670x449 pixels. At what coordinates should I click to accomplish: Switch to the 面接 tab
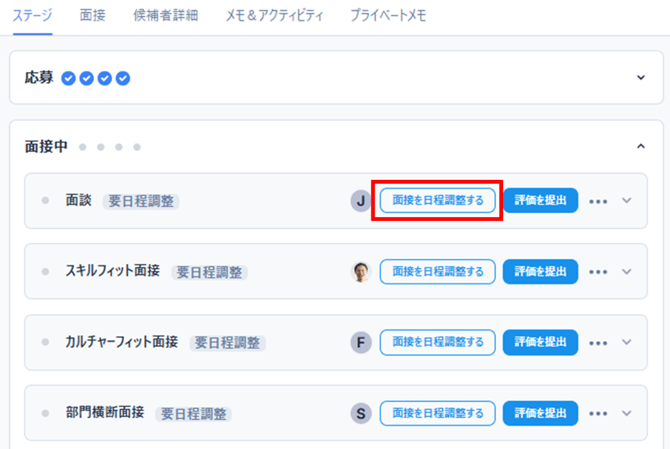pyautogui.click(x=93, y=16)
